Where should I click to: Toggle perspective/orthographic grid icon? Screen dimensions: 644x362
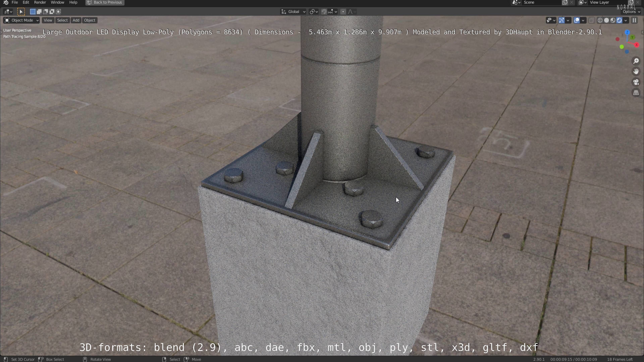point(636,93)
